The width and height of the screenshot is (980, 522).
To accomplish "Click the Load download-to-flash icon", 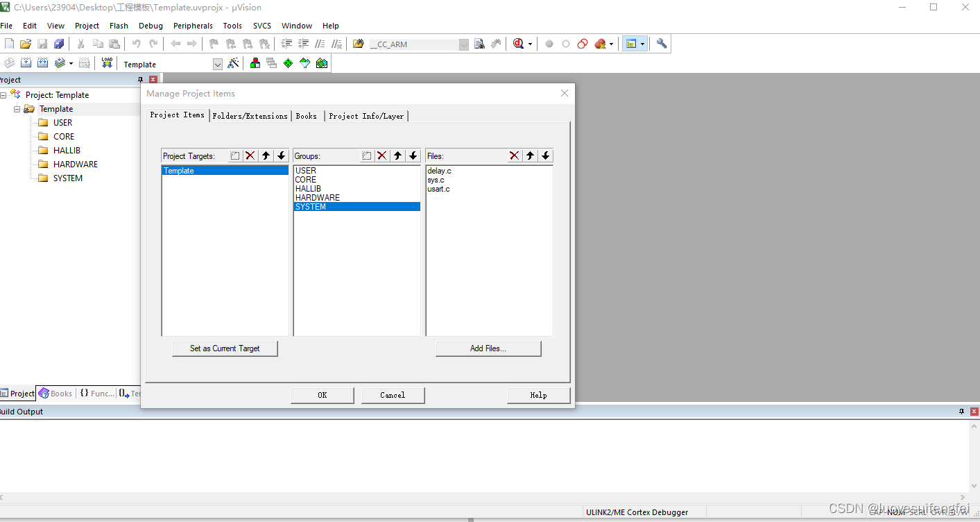I will (107, 63).
